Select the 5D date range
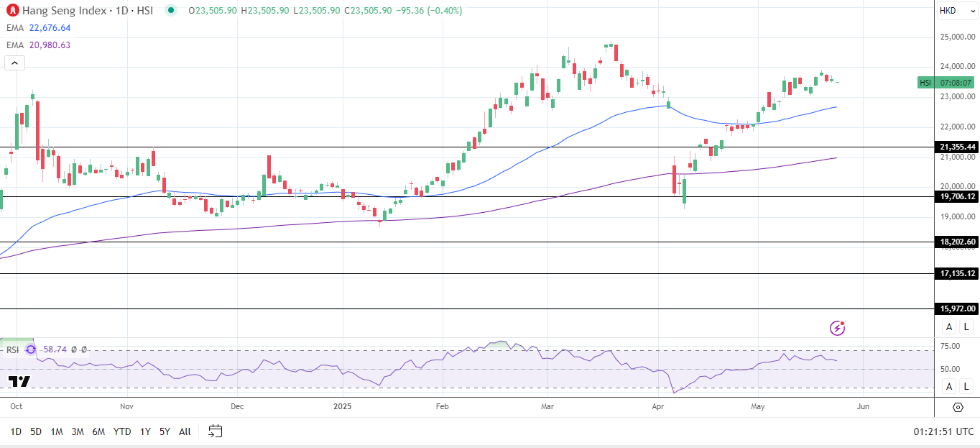980x448 pixels. click(36, 431)
